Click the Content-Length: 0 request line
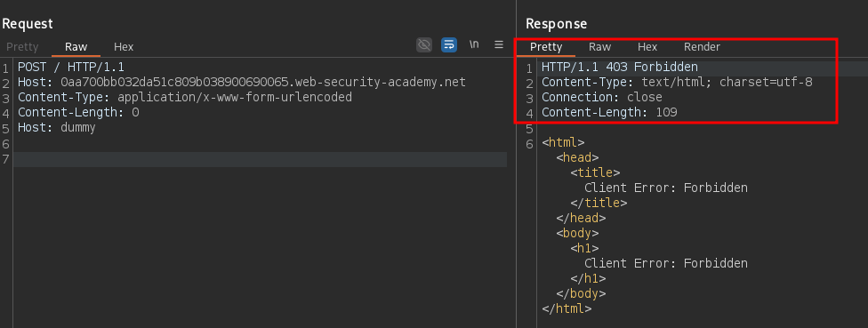This screenshot has width=868, height=328. pos(78,112)
